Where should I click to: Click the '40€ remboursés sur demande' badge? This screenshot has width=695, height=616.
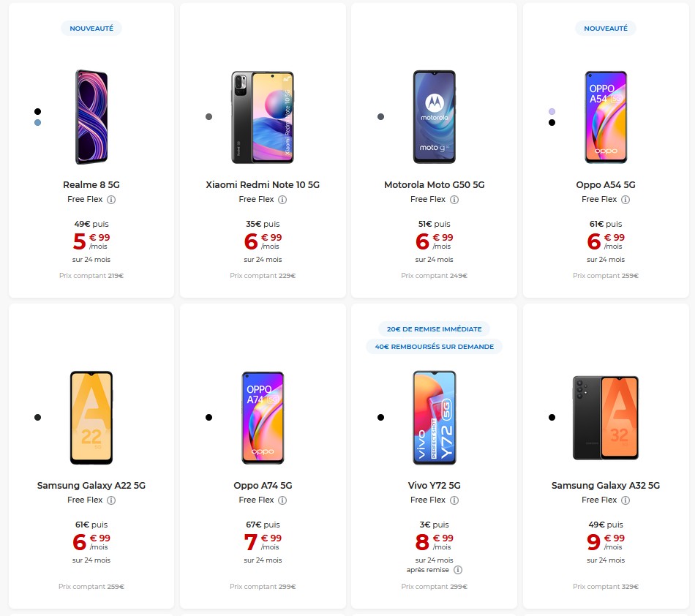pyautogui.click(x=434, y=347)
